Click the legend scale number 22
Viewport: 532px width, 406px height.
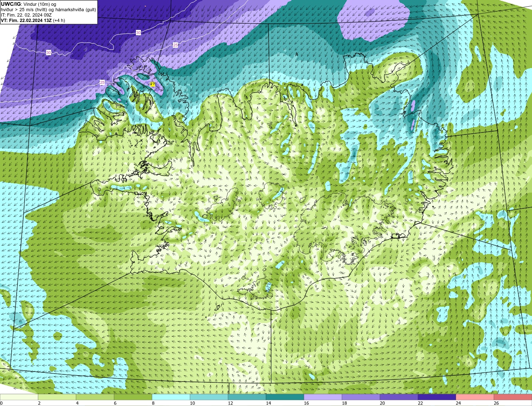click(420, 403)
